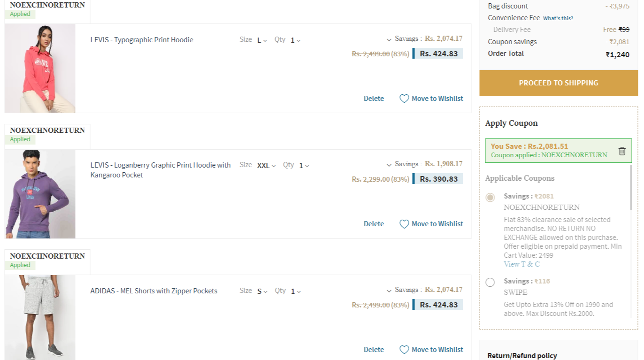Viewport: 644px width, 360px height.
Task: Click Proceed to Shipping button
Action: [559, 83]
